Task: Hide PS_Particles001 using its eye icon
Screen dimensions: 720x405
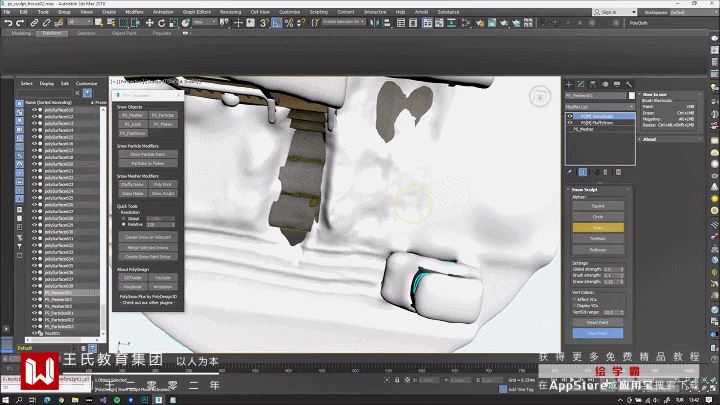Action: [34, 313]
